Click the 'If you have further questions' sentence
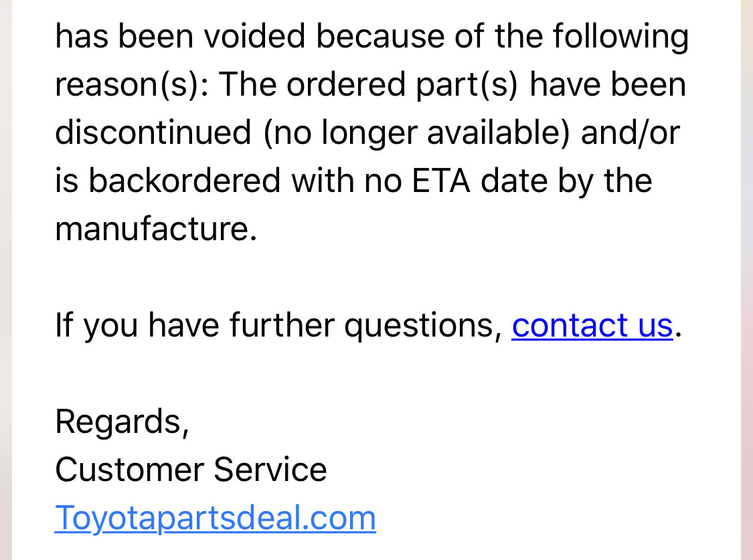753x560 pixels. pos(278,325)
